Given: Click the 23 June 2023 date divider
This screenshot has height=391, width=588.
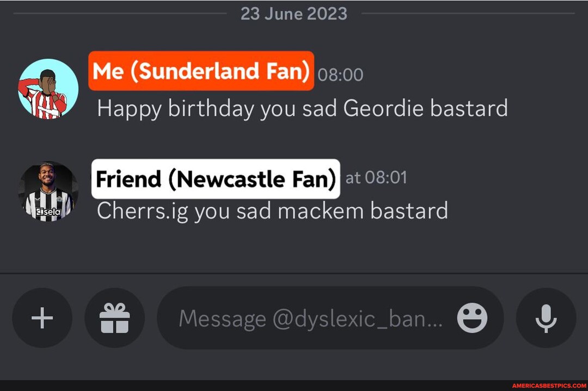Looking at the screenshot, I should pos(294,14).
